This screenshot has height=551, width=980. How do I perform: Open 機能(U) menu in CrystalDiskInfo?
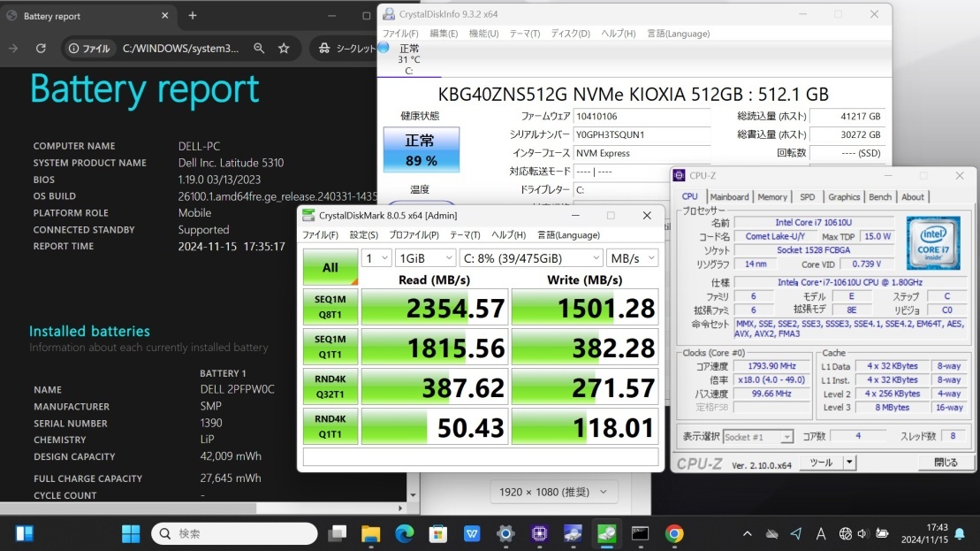[483, 34]
